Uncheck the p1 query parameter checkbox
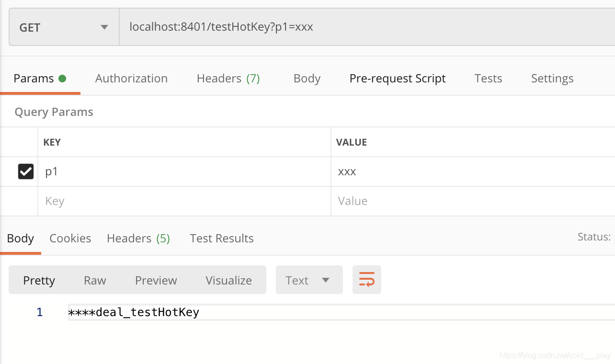The image size is (615, 364). tap(26, 171)
